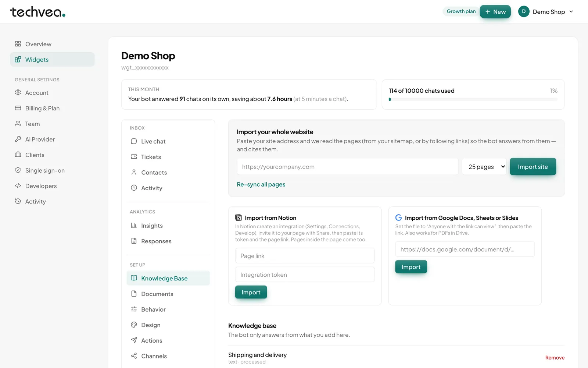Click the chats used progress bar
This screenshot has height=368, width=588.
tap(473, 99)
